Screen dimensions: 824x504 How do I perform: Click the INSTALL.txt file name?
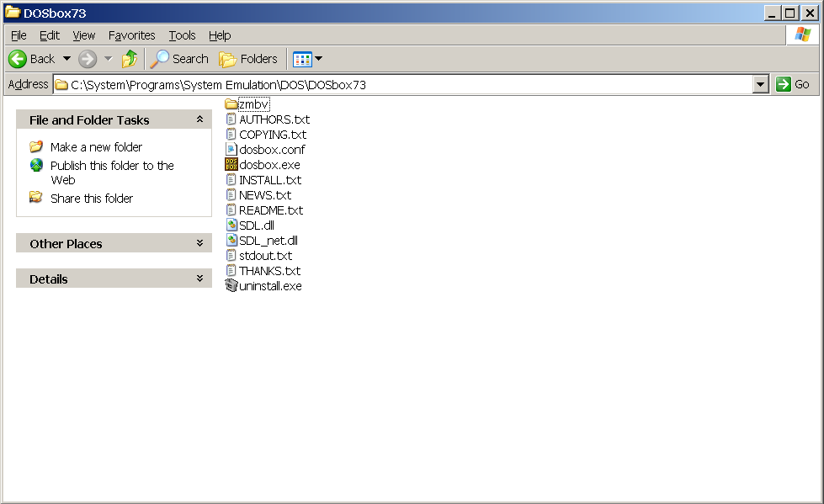(270, 180)
